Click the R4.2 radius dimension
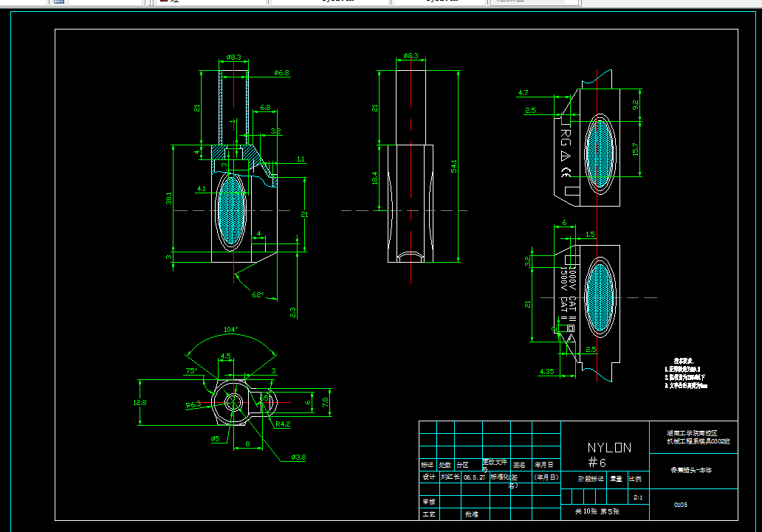This screenshot has width=762, height=532. (x=283, y=424)
